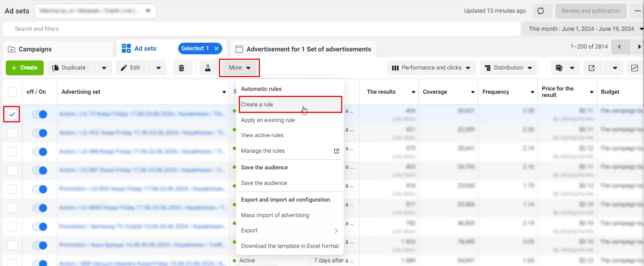The image size is (644, 266).
Task: Select View active rules
Action: (x=290, y=135)
